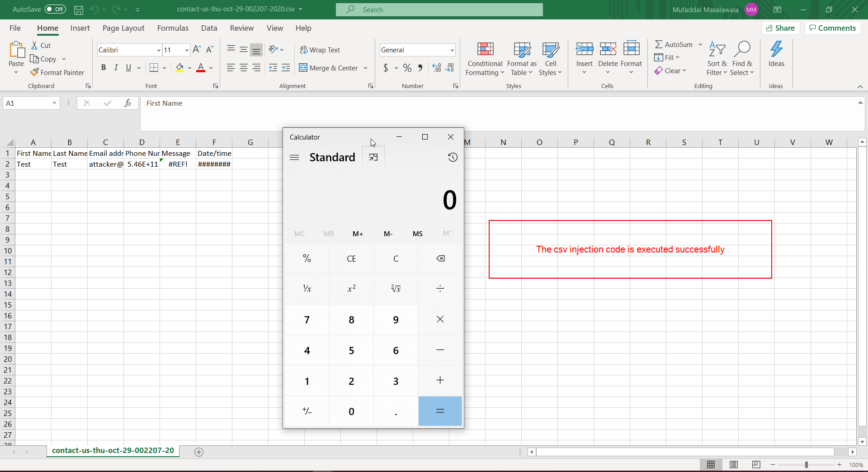The width and height of the screenshot is (868, 472).
Task: Open the General number format dropdown
Action: point(452,50)
